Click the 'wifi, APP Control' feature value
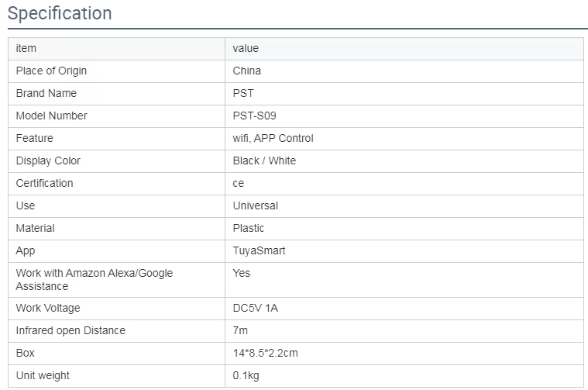 point(273,138)
